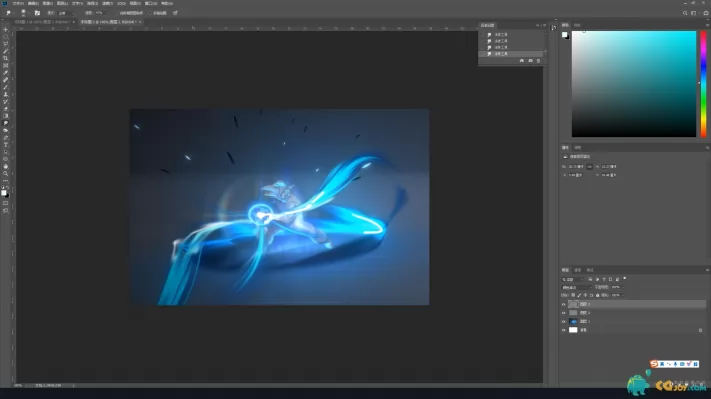Select the History Brush tool
The height and width of the screenshot is (399, 711).
tap(5, 102)
